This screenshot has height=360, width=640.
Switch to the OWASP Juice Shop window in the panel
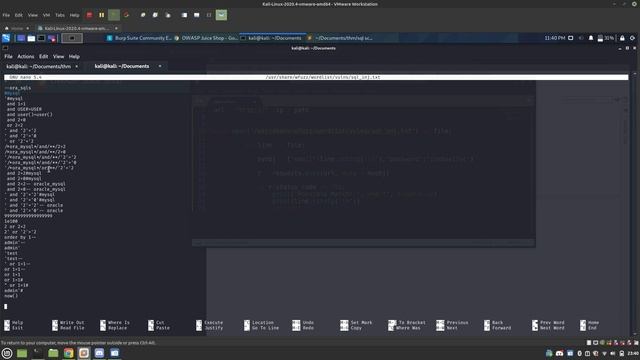(x=206, y=38)
